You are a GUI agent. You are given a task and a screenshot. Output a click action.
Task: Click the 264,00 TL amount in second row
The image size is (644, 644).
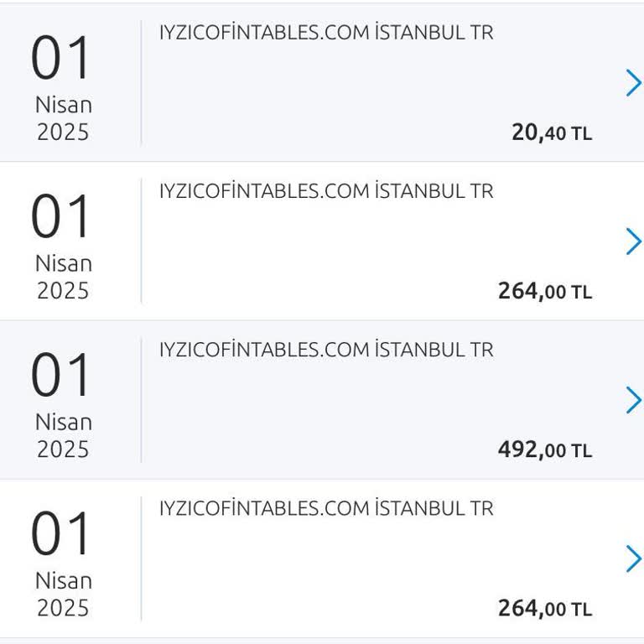(544, 291)
